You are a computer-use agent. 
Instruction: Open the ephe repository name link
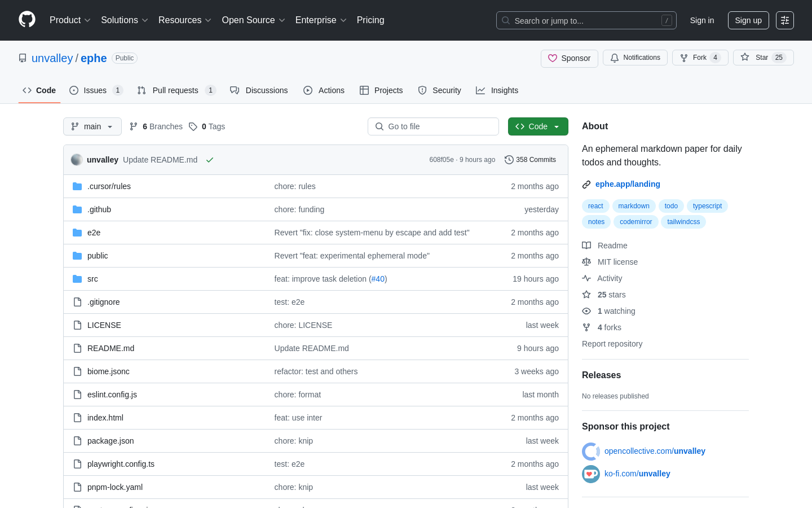coord(94,58)
